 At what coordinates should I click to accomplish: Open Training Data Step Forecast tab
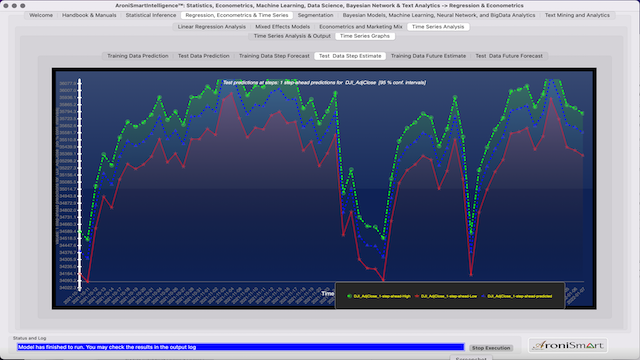click(274, 56)
